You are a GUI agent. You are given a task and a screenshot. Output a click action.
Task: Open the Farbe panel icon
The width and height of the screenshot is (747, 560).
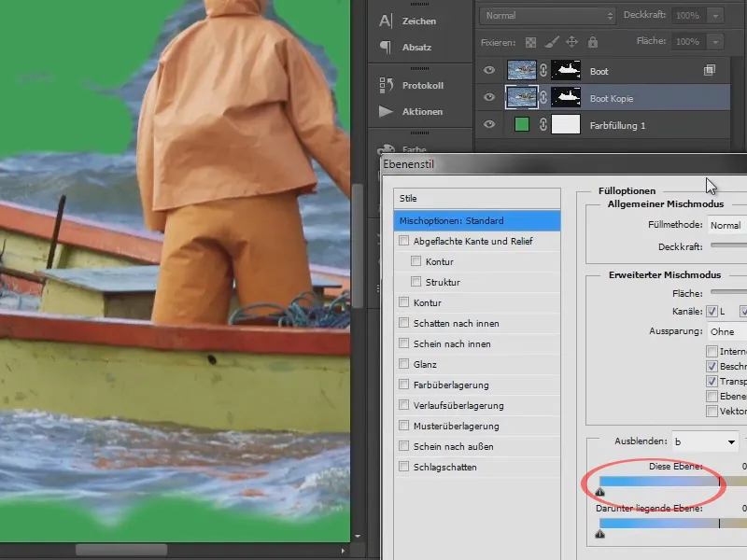(x=387, y=149)
